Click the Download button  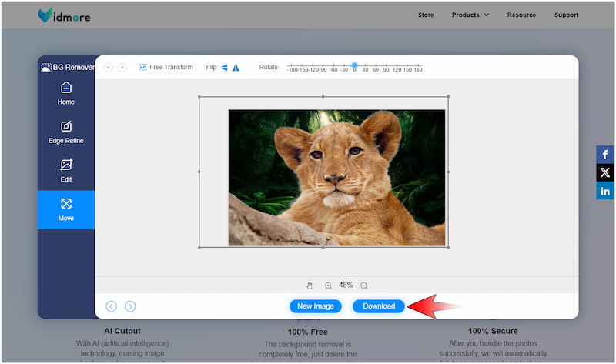tap(379, 306)
